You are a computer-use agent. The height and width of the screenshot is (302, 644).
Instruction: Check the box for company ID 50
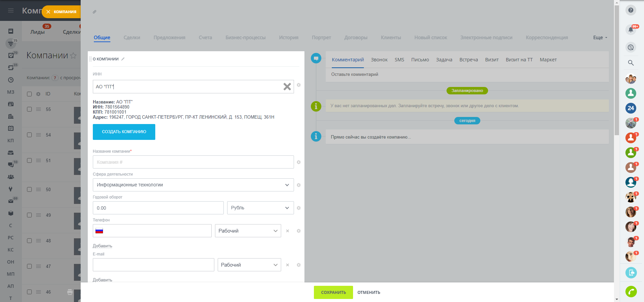pos(29,189)
